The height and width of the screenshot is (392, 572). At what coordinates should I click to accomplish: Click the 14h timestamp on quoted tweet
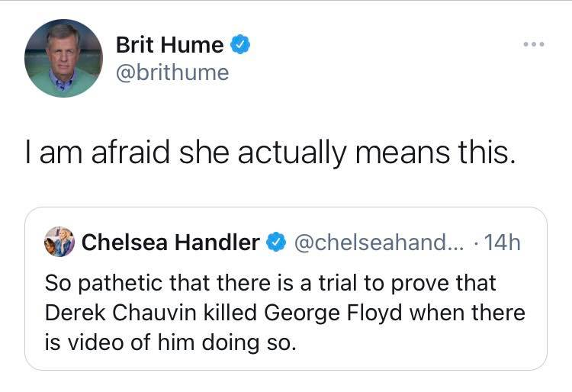pyautogui.click(x=502, y=243)
